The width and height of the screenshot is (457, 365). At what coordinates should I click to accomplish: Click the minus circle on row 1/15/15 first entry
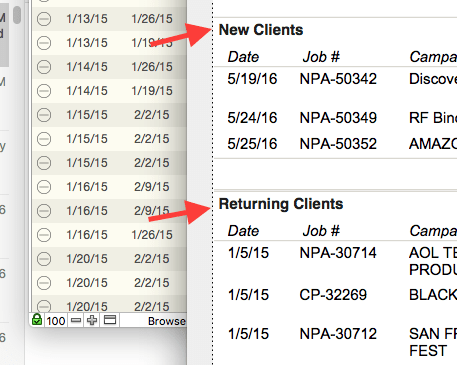pos(44,115)
